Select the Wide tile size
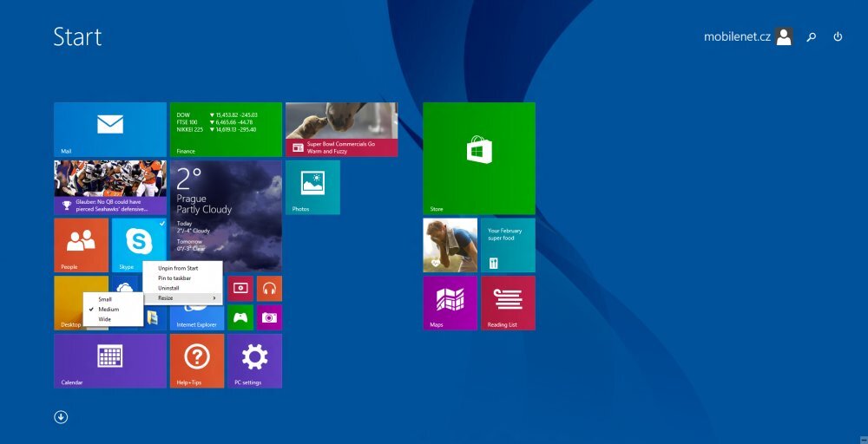This screenshot has height=444, width=868. click(113, 319)
